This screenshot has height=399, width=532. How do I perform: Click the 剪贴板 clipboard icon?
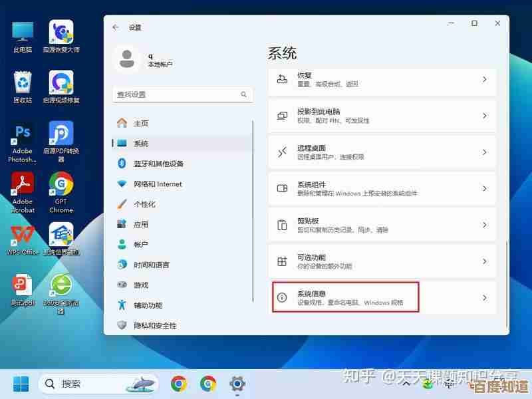[x=282, y=225]
